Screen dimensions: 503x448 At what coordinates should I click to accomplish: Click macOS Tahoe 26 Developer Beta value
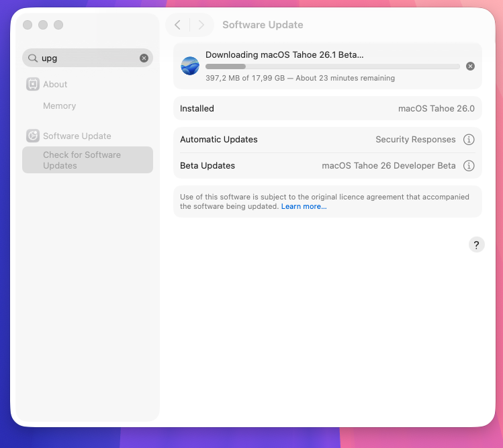(x=388, y=166)
